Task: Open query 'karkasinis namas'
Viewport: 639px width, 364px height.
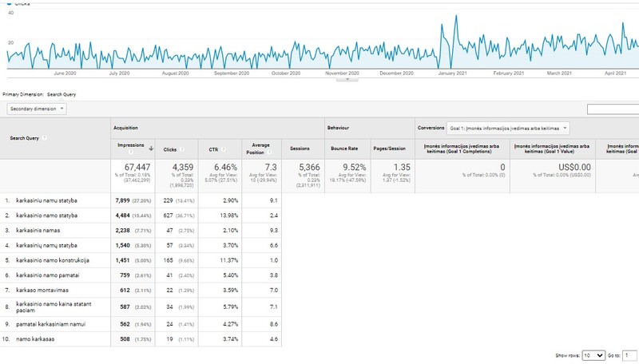Action: [38, 231]
